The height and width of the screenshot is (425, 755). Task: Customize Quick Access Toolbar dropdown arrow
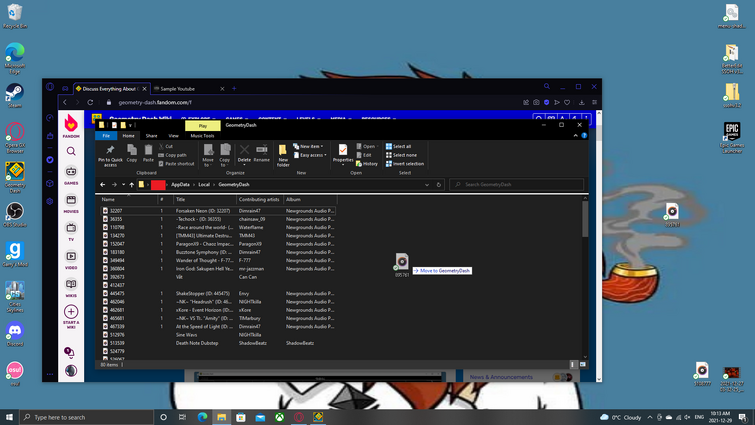(130, 125)
